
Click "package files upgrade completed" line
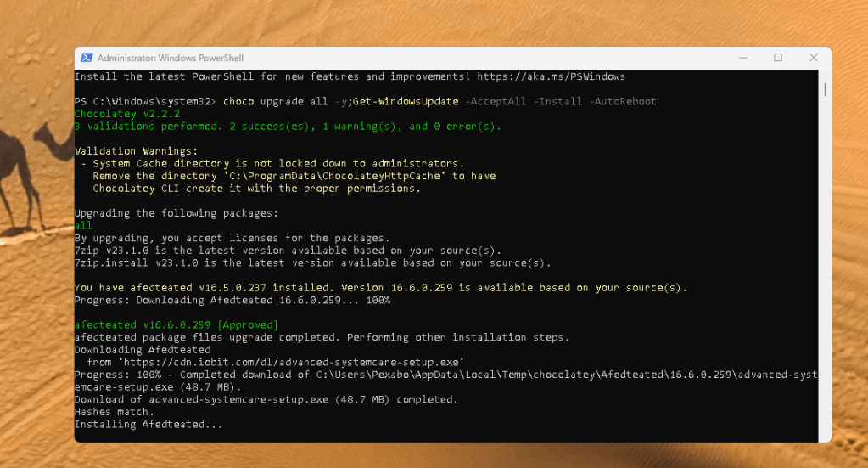pos(322,337)
